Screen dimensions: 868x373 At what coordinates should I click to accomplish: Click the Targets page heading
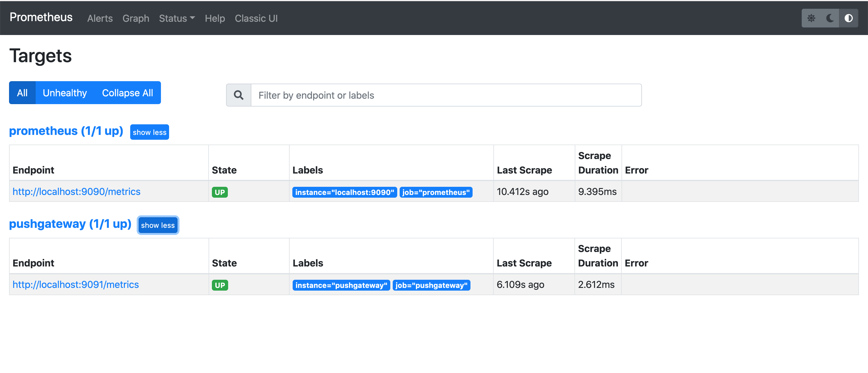tap(40, 56)
